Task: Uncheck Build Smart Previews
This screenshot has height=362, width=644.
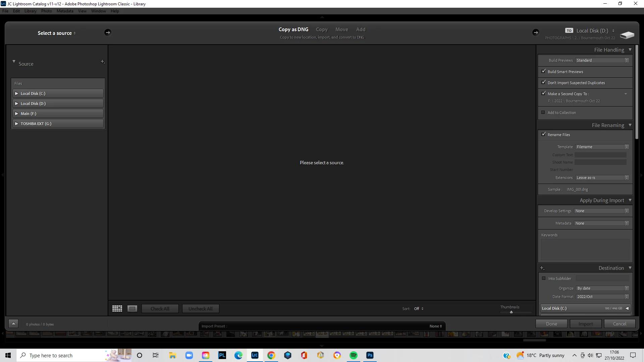Action: coord(544,71)
